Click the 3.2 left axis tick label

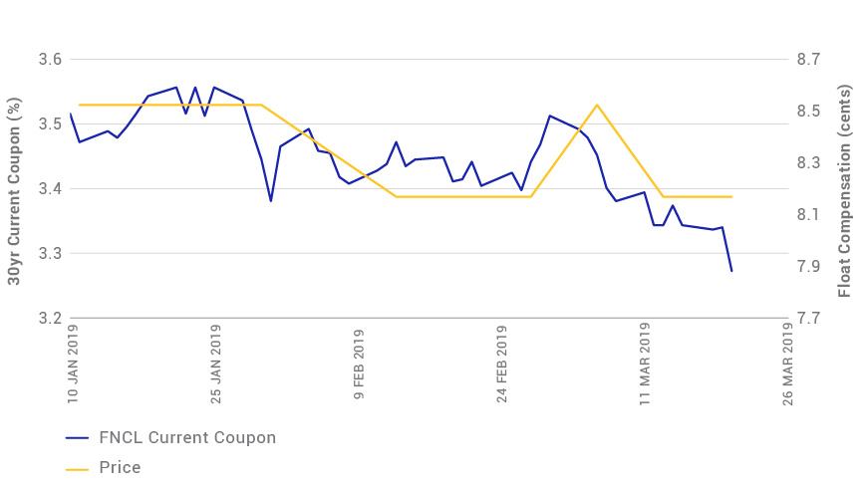pos(50,319)
